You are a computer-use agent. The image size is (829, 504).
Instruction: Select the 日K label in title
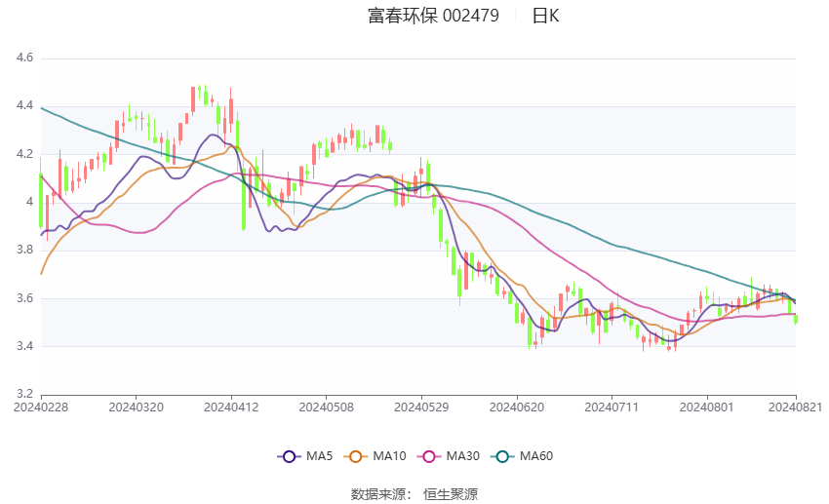coord(545,16)
